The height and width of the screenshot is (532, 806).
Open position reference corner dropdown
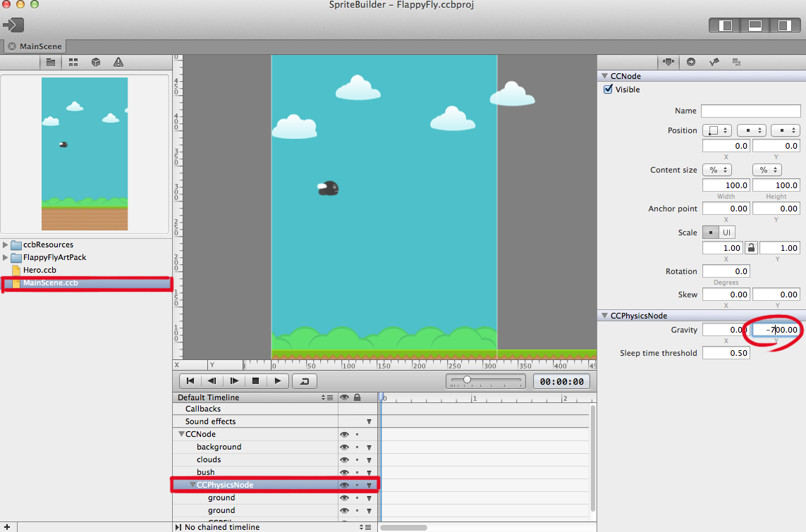716,130
